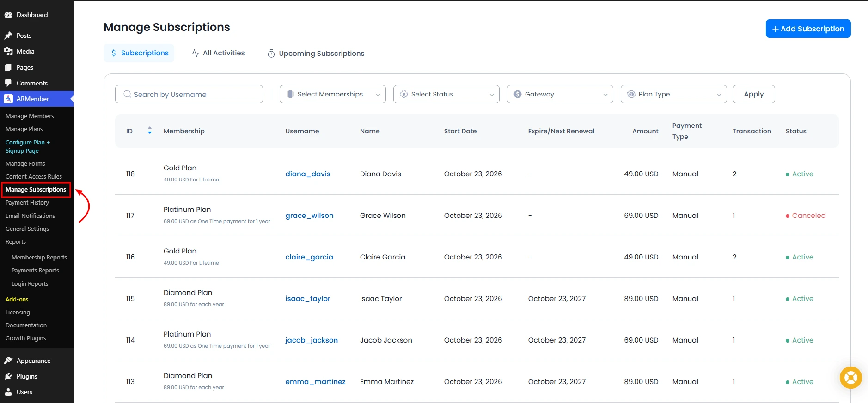This screenshot has width=868, height=403.
Task: Open the Plan Type dropdown
Action: (x=674, y=94)
